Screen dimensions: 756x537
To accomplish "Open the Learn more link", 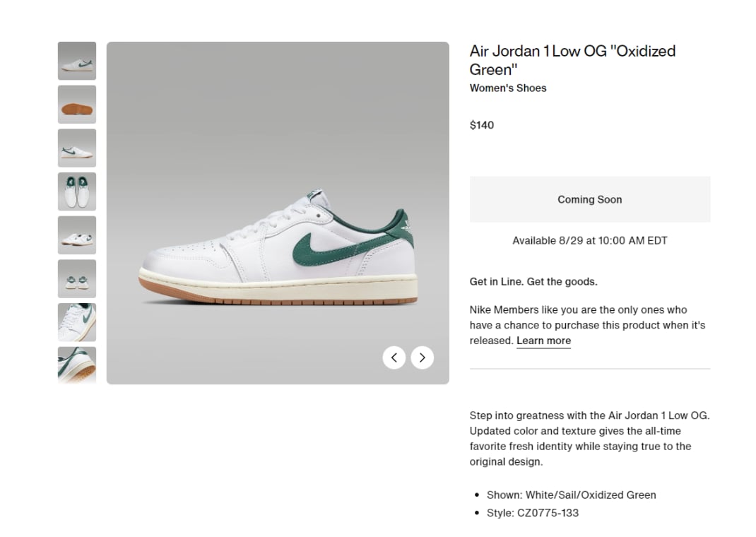I will pyautogui.click(x=543, y=341).
